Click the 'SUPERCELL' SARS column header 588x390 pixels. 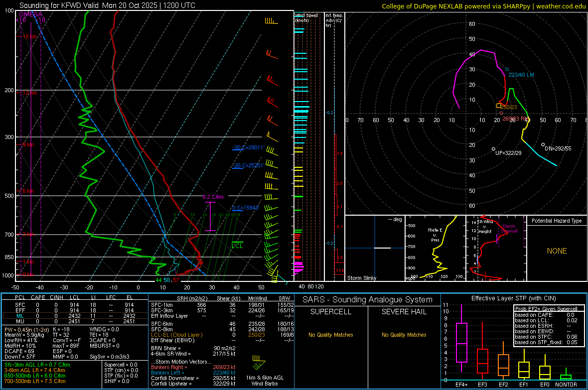[x=331, y=312]
